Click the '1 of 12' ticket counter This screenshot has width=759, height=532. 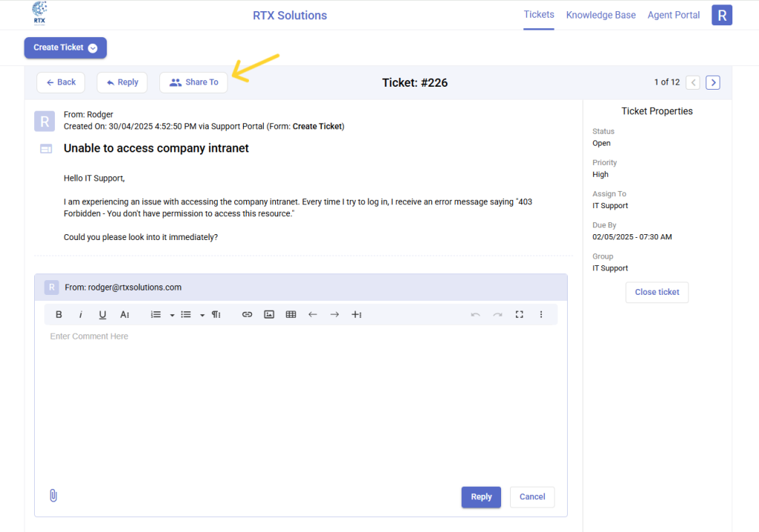[666, 82]
